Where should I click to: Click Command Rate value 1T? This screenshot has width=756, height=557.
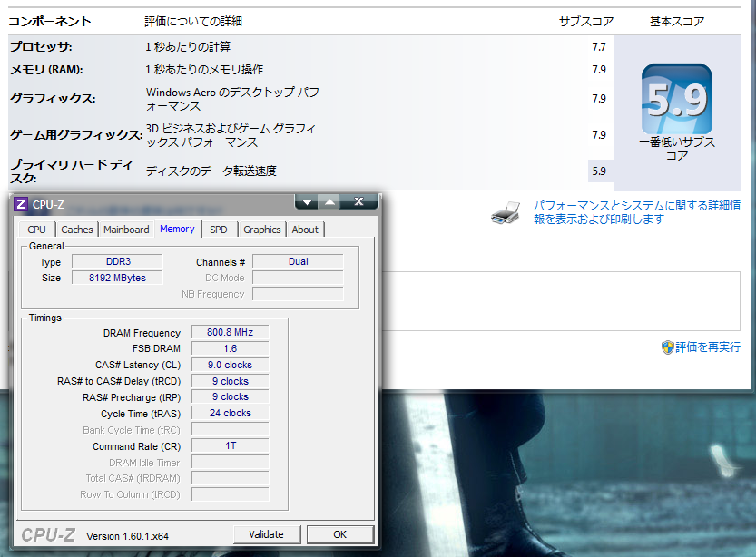230,445
